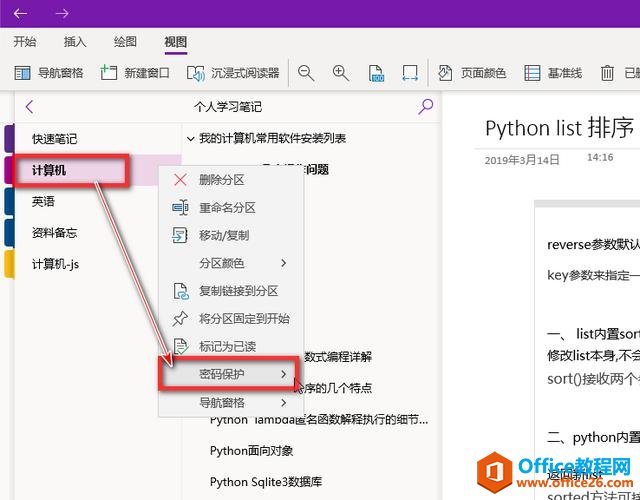Switch to the 绘图 ribbon tab
The width and height of the screenshot is (640, 500).
click(x=125, y=42)
